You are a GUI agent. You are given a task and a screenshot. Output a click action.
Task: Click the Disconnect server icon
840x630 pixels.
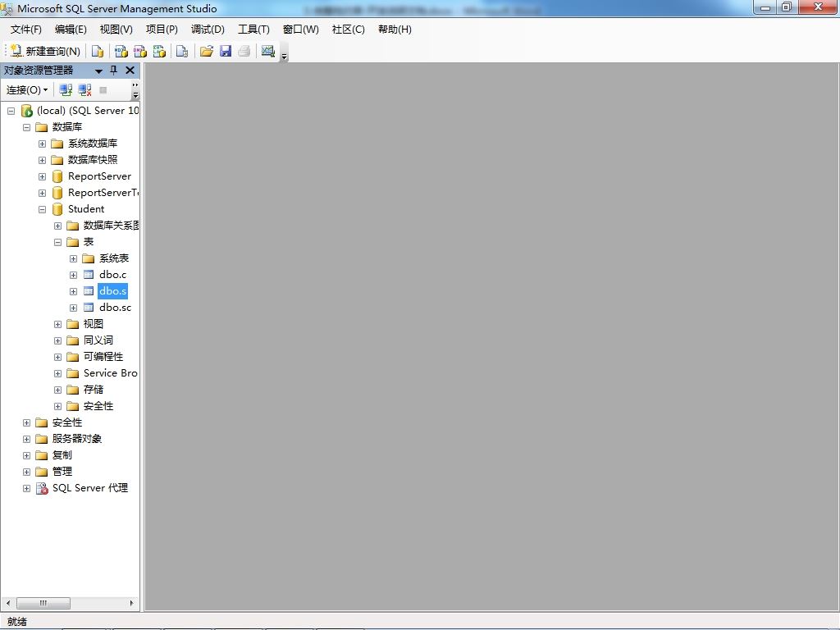coord(84,90)
